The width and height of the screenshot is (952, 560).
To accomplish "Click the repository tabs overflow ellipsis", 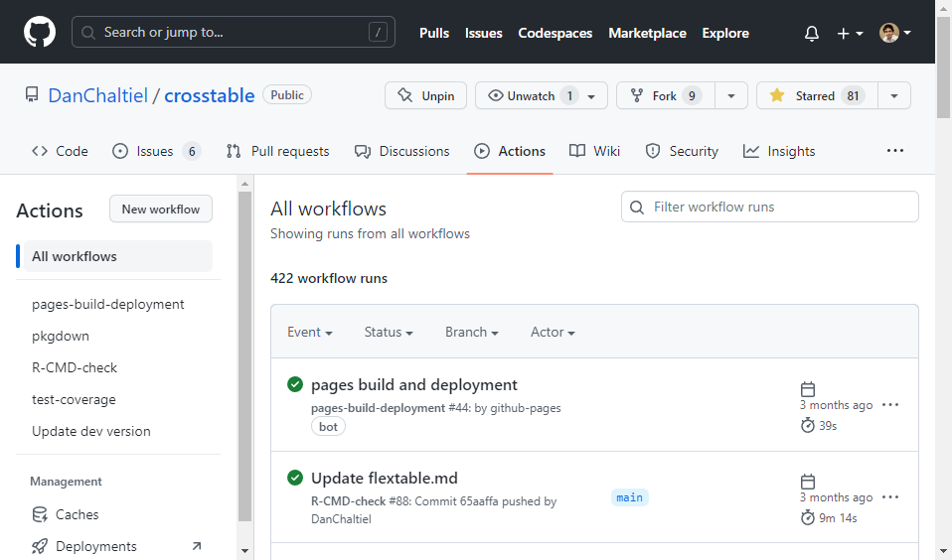I will click(x=895, y=151).
